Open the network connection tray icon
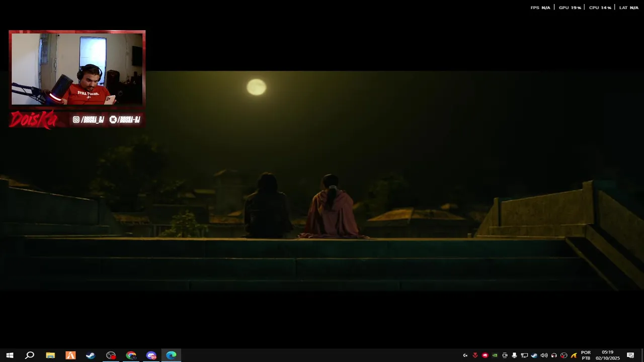This screenshot has height=362, width=644. [524, 355]
